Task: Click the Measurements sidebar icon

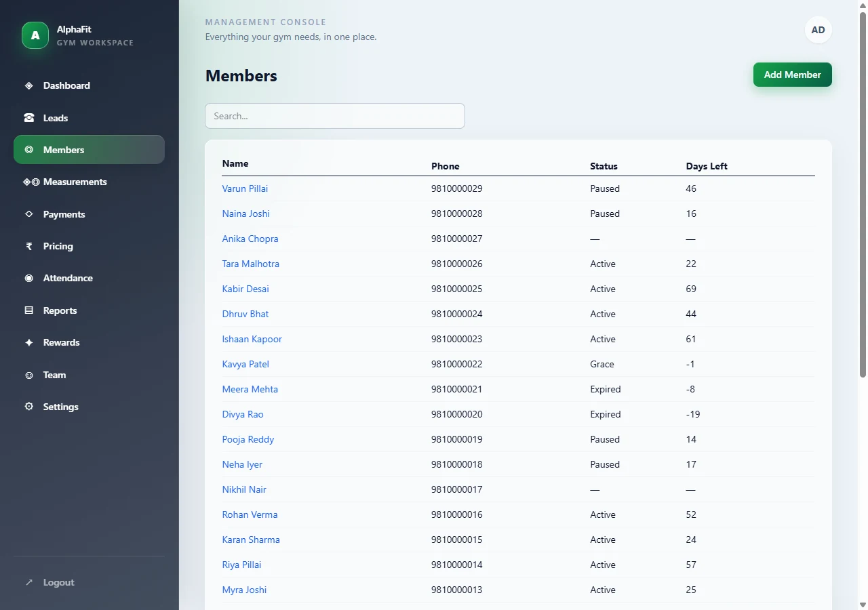Action: coord(31,182)
